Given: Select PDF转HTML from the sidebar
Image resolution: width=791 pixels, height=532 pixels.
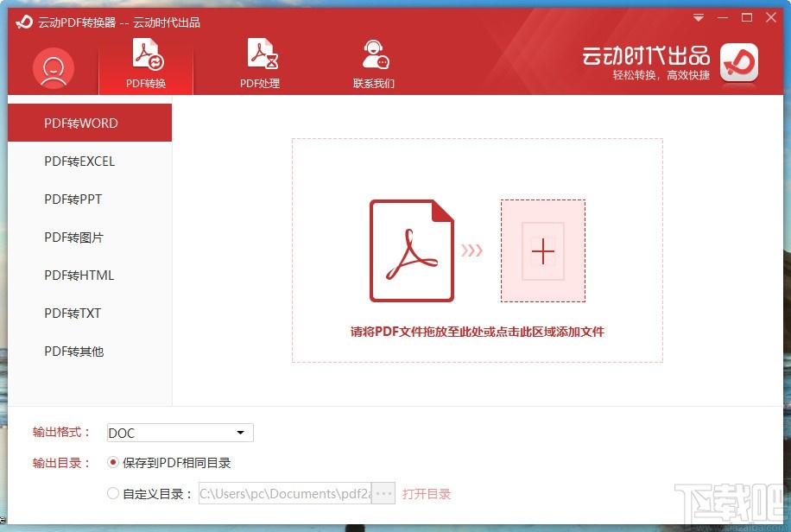Looking at the screenshot, I should (79, 275).
